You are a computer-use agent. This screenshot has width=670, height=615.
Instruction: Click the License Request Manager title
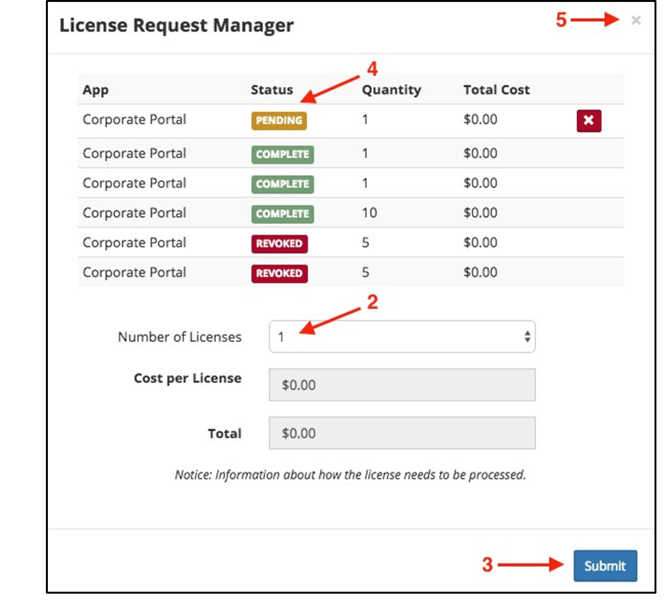[x=176, y=26]
